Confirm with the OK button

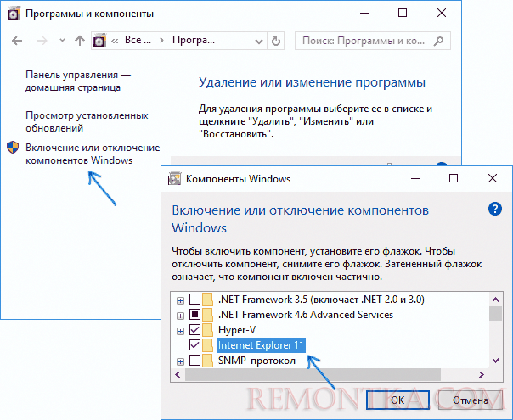397,400
